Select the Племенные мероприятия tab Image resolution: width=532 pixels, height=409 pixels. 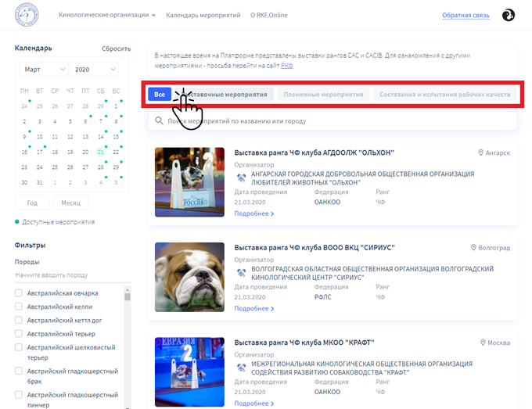point(323,94)
